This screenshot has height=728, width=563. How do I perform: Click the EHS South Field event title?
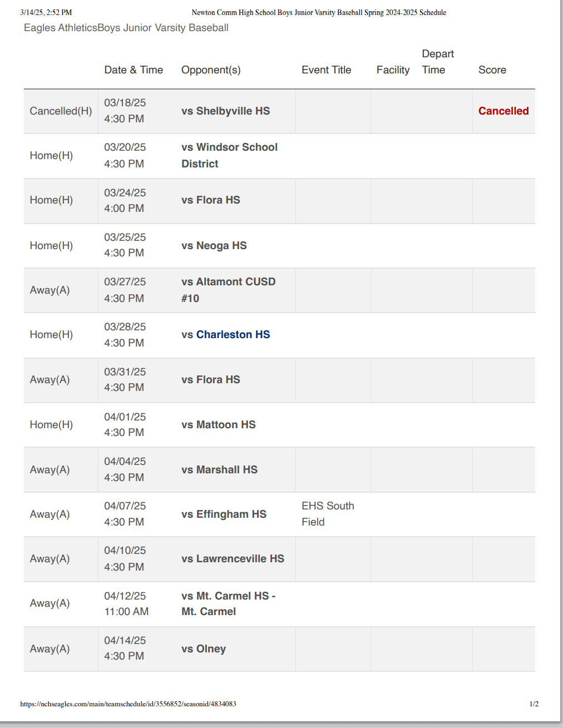[x=328, y=514]
